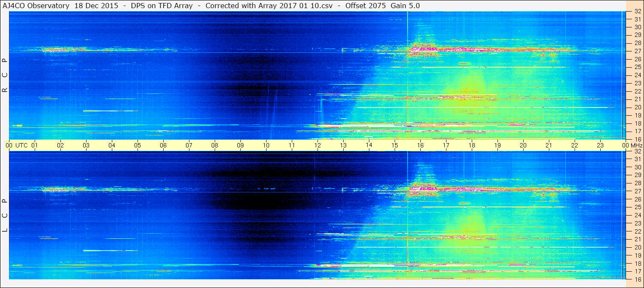Screen dimensions: 644x288
Task: Click the AJ4CO Observatory title text
Action: [x=35, y=6]
